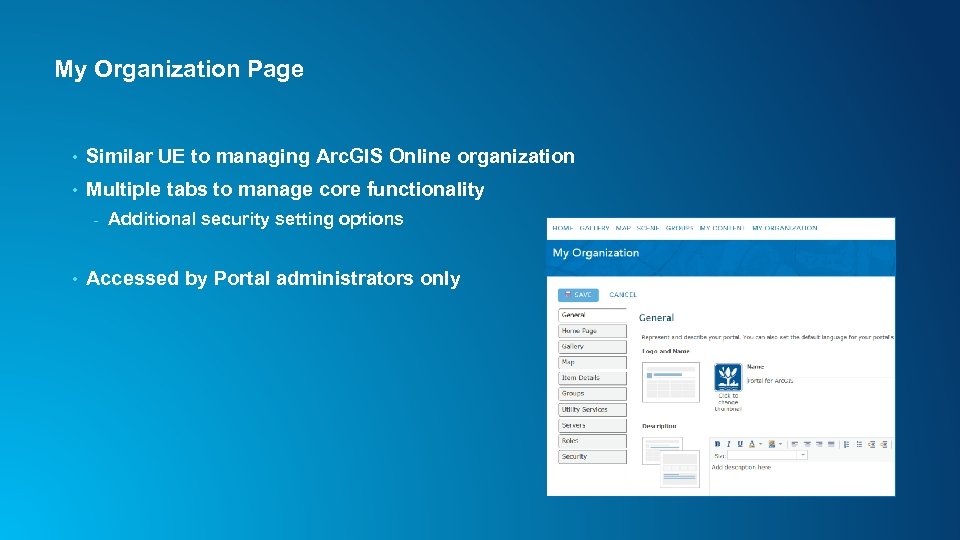Click the Logo and Name layout preview
The height and width of the screenshot is (540, 960).
point(670,382)
